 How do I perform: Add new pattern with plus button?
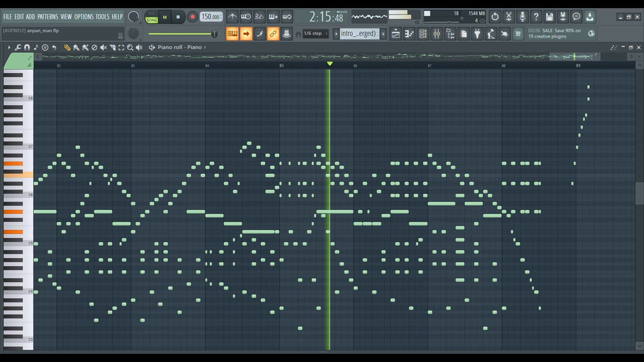click(383, 34)
